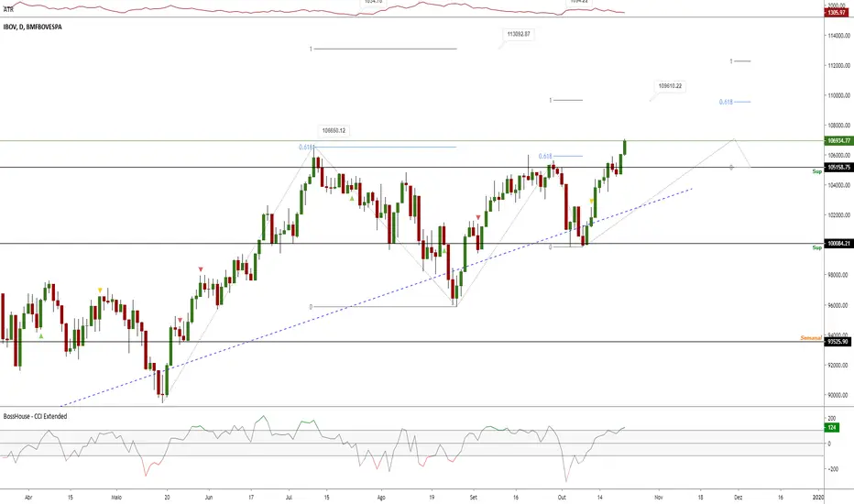Select the ATR indicator label

8,10
